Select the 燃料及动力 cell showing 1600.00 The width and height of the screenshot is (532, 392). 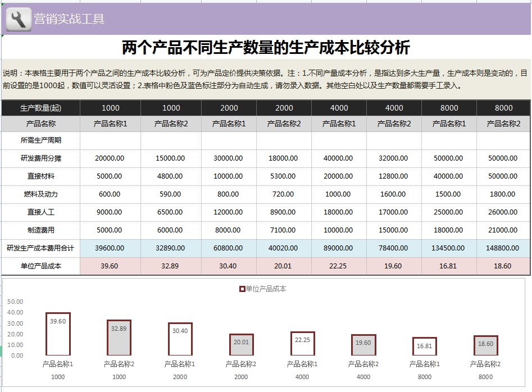(394, 194)
